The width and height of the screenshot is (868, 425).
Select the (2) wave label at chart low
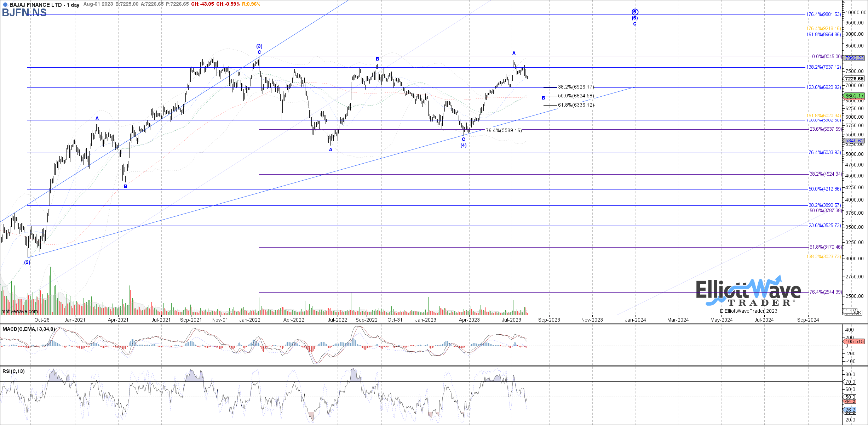coord(27,262)
